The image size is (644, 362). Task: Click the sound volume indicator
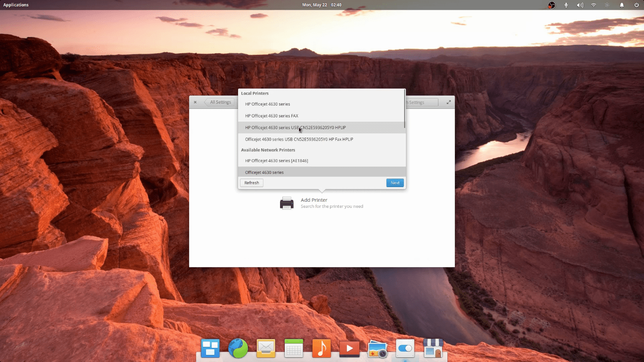coord(580,5)
